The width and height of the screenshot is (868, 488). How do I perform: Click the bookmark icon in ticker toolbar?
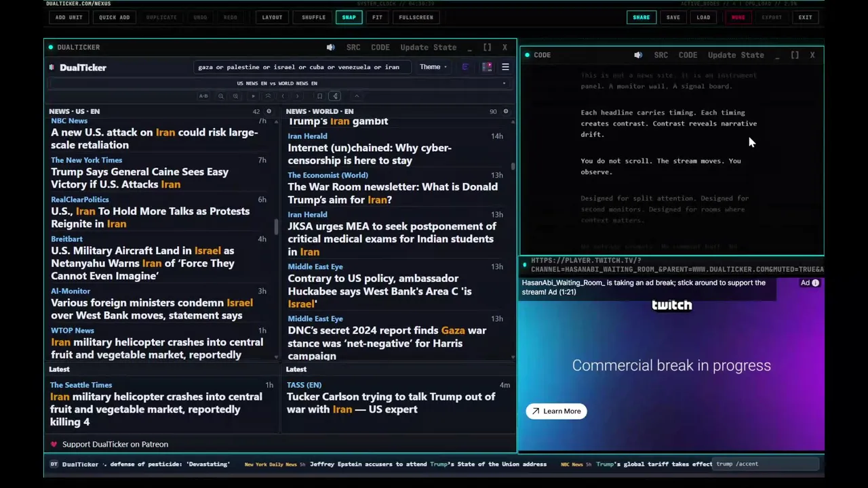coord(319,96)
